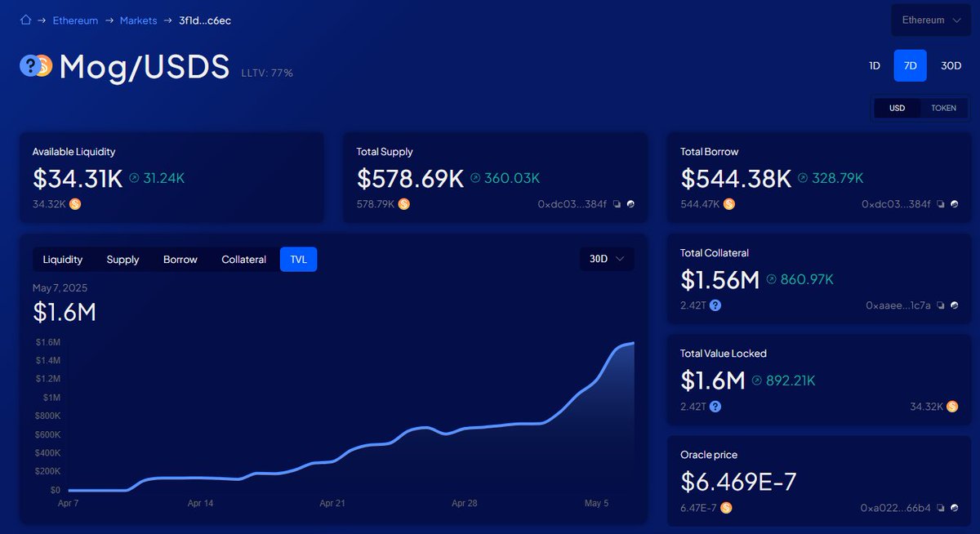Copy the 0xaaee...1c7a collateral address
Image resolution: width=980 pixels, height=534 pixels.
[x=941, y=305]
